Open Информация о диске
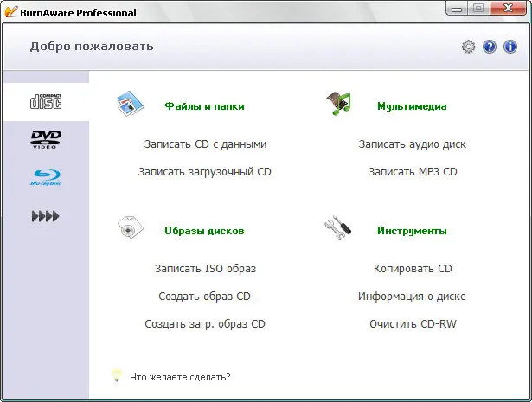This screenshot has height=402, width=532. [x=412, y=297]
